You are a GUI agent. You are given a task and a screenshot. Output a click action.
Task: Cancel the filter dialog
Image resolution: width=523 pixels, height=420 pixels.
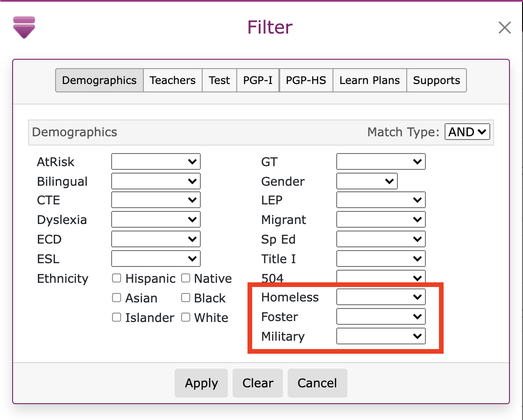tap(317, 383)
